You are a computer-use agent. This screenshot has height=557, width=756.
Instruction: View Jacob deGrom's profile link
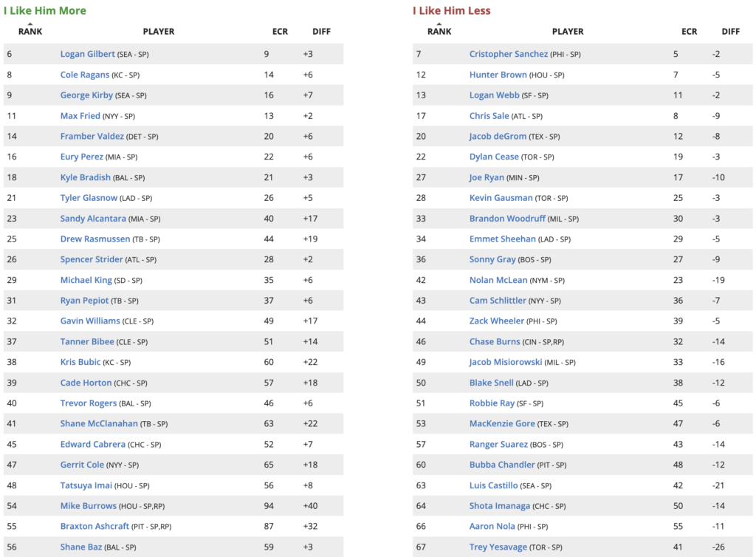pos(497,137)
